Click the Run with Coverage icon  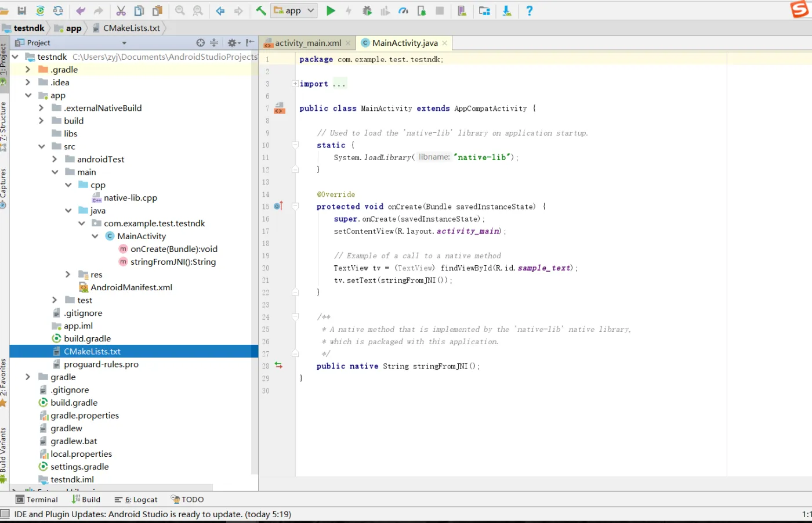click(385, 10)
